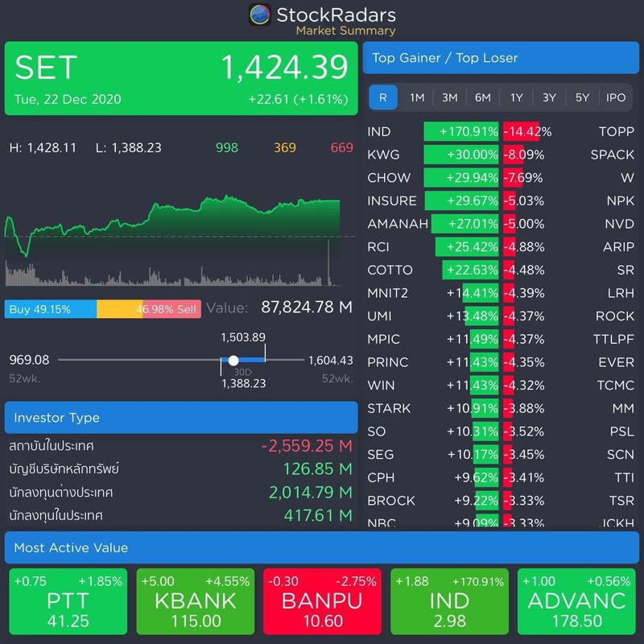Click the Buy/Sell sentiment bar
Screen dimensions: 644x644
tap(99, 308)
